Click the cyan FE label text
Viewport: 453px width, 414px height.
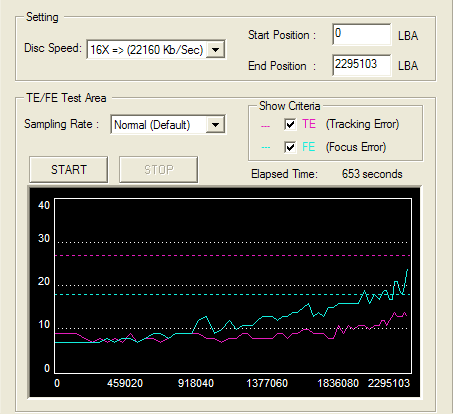click(309, 147)
